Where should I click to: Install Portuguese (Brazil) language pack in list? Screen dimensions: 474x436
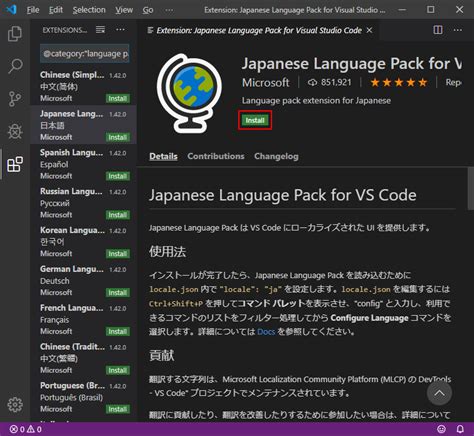click(118, 409)
